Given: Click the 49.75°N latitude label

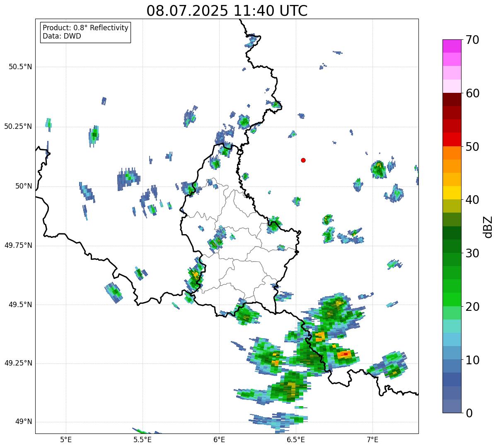Looking at the screenshot, I should 18,245.
